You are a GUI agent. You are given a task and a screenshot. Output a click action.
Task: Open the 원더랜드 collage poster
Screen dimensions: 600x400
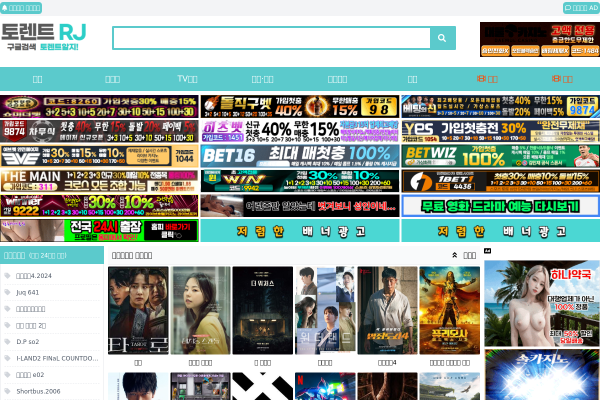325,310
